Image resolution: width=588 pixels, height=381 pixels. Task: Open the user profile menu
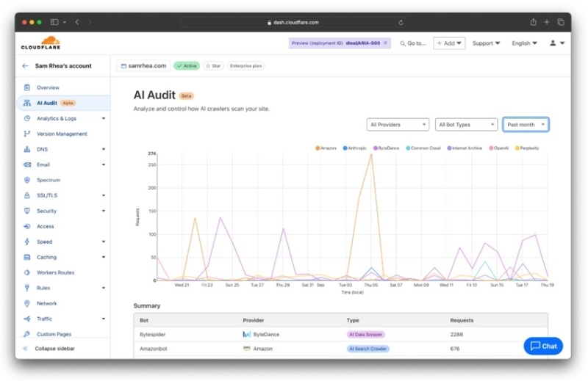(x=557, y=43)
